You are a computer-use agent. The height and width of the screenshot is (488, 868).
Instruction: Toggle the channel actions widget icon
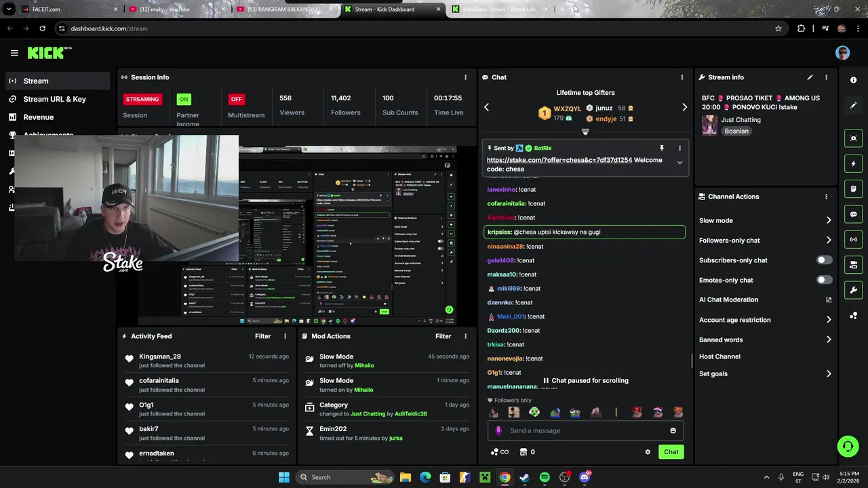click(x=853, y=264)
